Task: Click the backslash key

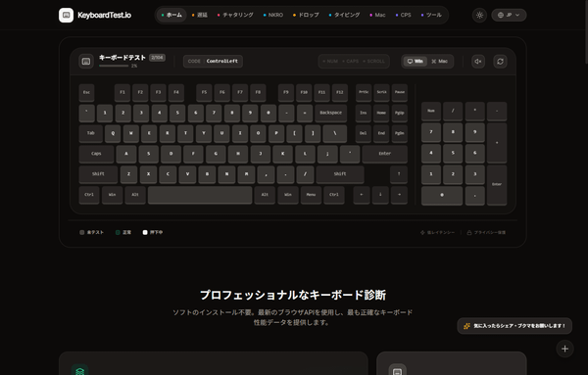Action: (x=335, y=133)
